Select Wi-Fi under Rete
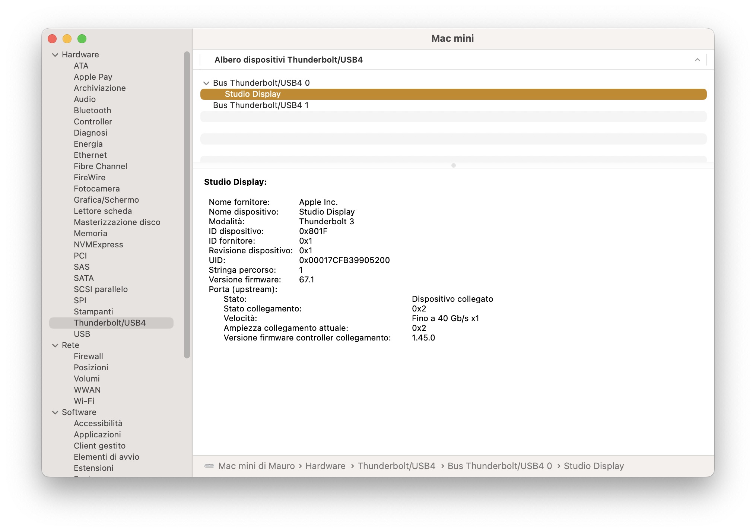This screenshot has width=756, height=532. point(84,401)
